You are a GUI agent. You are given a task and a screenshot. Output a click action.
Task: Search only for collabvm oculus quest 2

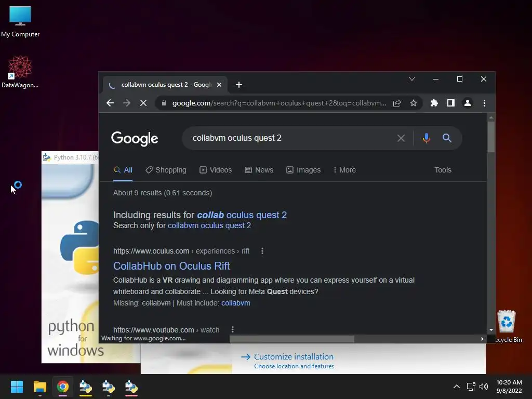[209, 225]
